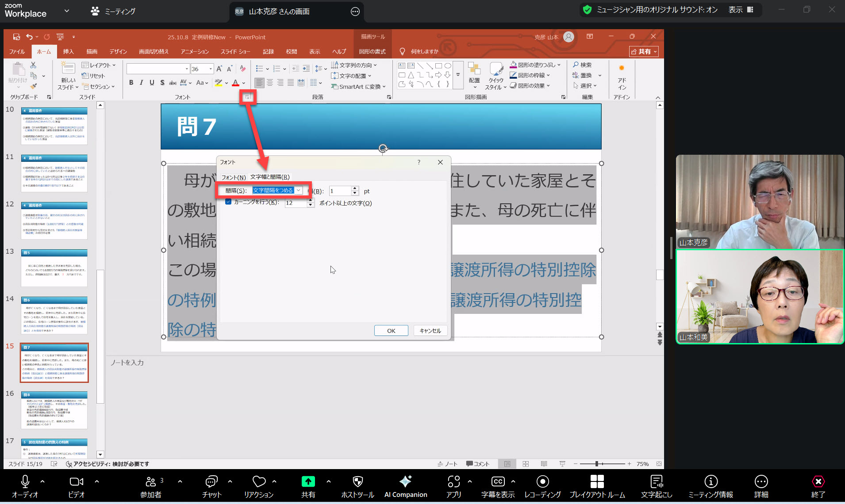Open the Chat icon in Zoom toolbar
This screenshot has width=845, height=504.
click(211, 481)
